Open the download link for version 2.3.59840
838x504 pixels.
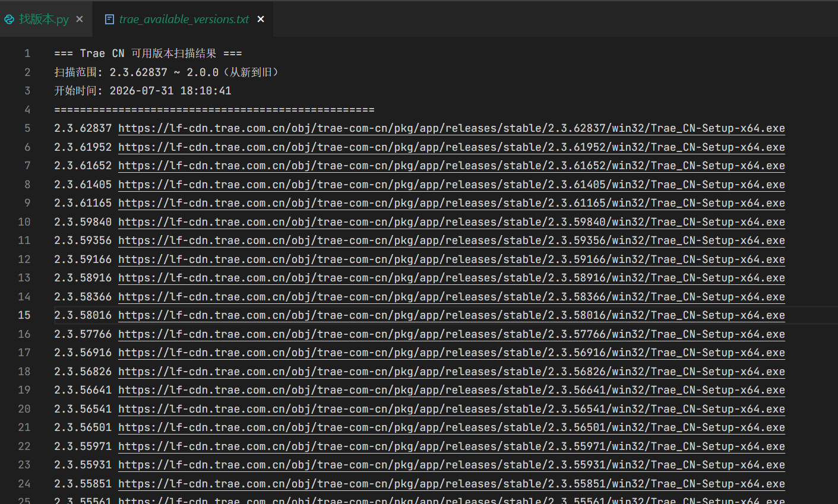click(451, 222)
